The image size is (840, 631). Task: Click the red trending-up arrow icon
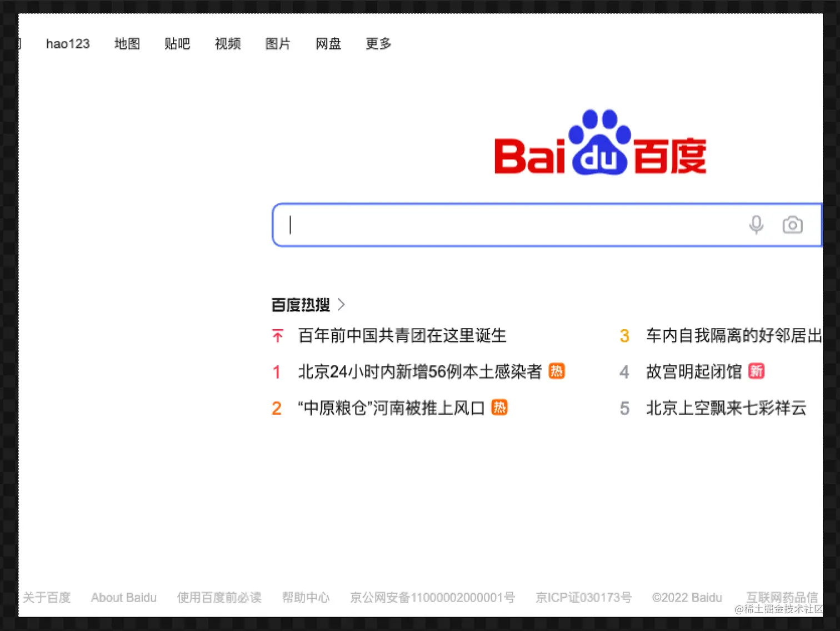277,335
